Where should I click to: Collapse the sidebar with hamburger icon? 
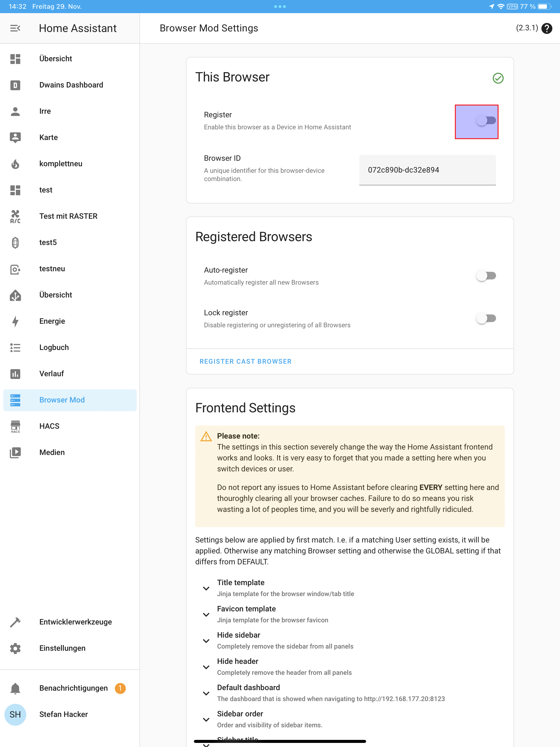pyautogui.click(x=15, y=28)
